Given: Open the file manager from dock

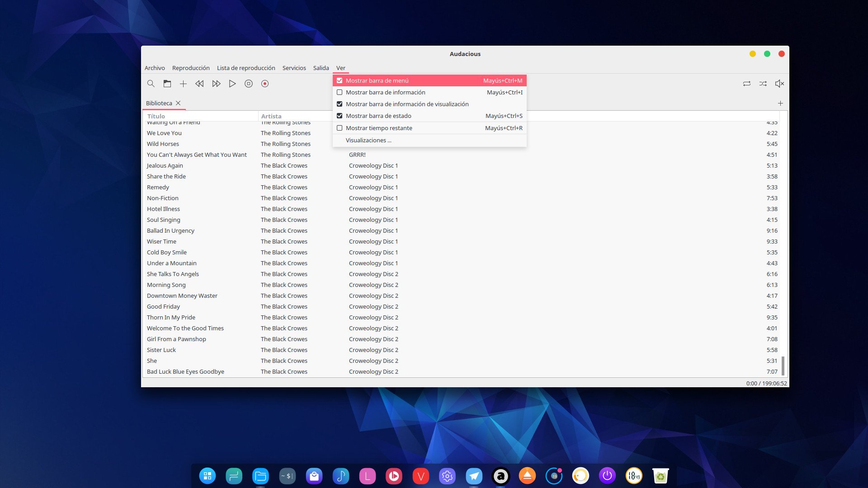Looking at the screenshot, I should point(260,476).
